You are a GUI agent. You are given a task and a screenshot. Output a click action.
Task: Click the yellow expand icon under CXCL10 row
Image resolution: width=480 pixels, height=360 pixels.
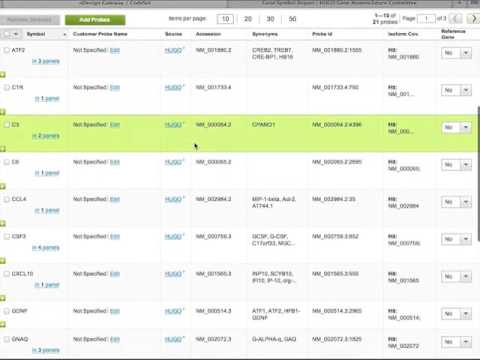pyautogui.click(x=3, y=298)
